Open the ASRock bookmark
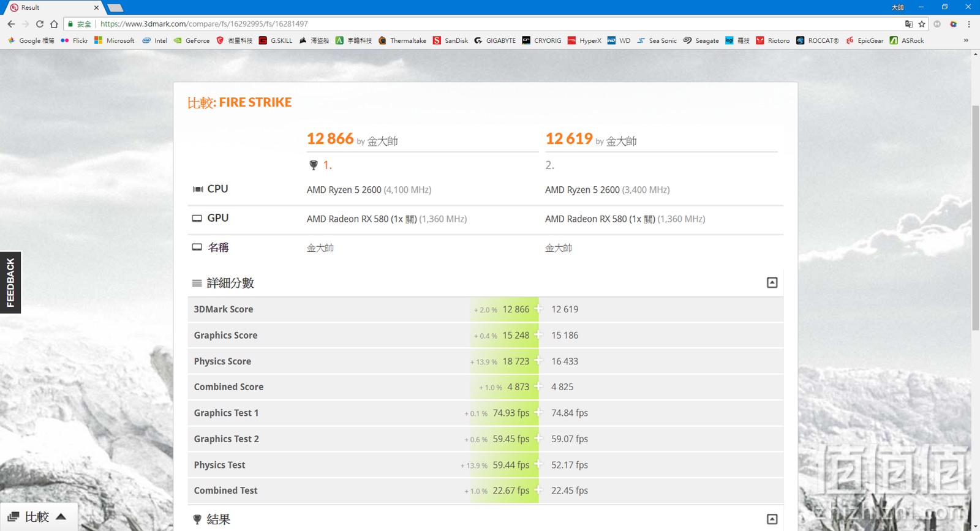The height and width of the screenshot is (531, 980). click(907, 40)
